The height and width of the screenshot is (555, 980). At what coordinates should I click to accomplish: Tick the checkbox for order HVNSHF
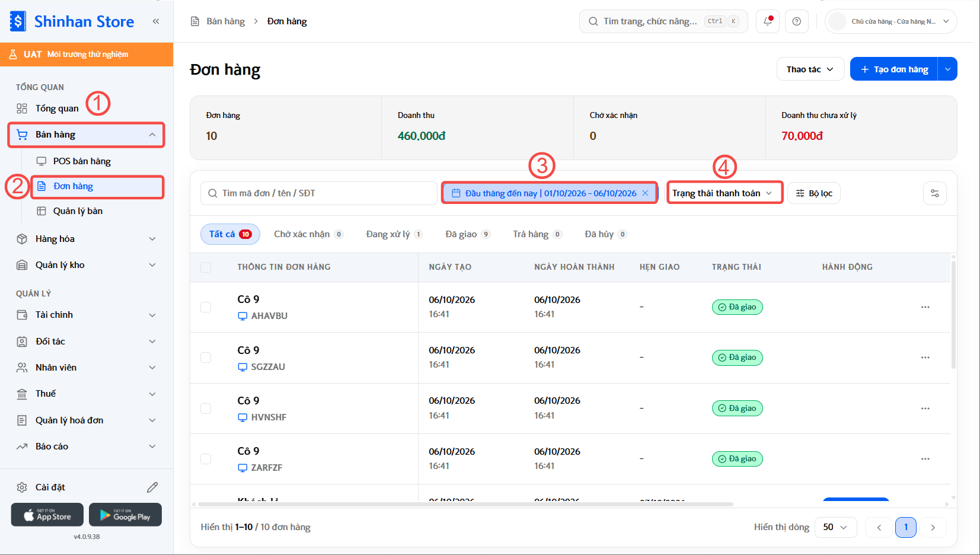[206, 409]
